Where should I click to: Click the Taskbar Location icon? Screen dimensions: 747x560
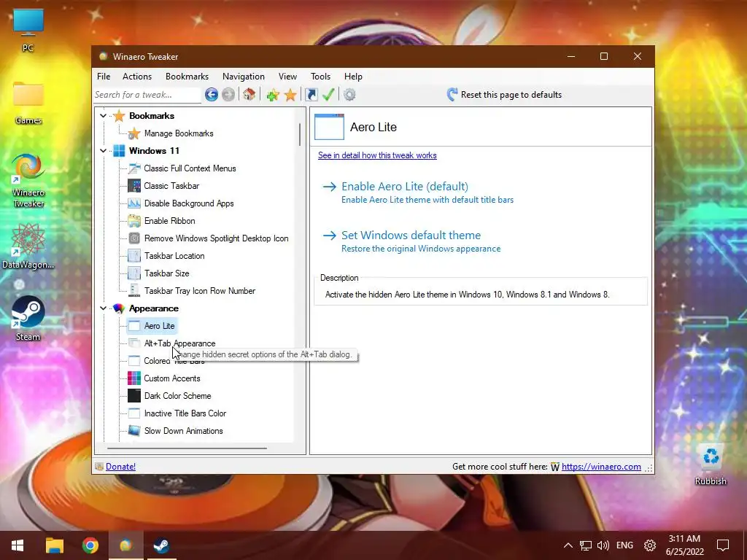[134, 256]
